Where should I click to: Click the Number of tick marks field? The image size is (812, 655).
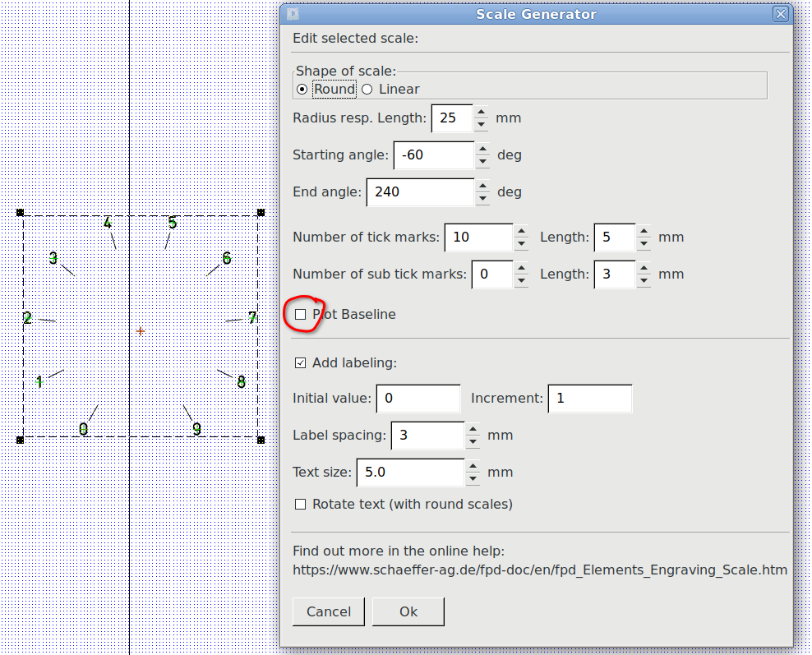pyautogui.click(x=479, y=238)
